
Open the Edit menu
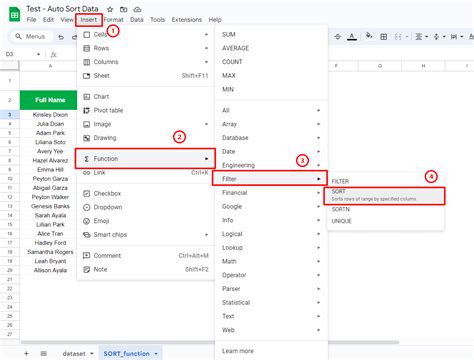coord(48,20)
